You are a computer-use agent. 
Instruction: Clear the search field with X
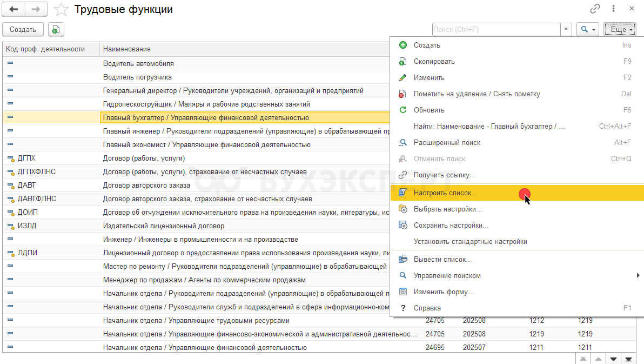click(566, 30)
